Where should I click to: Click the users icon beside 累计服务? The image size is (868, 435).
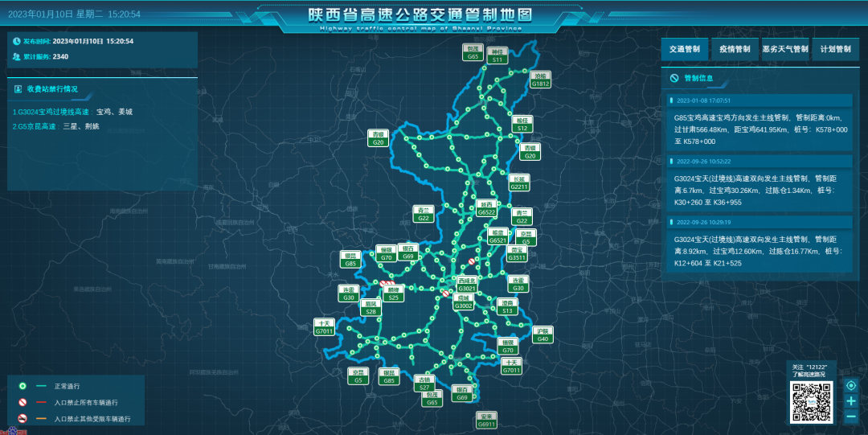(17, 56)
